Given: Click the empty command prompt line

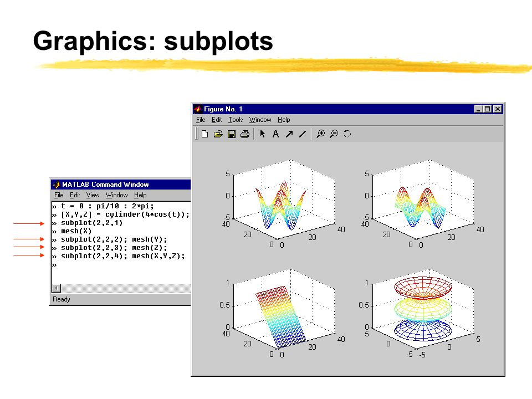Looking at the screenshot, I should tap(121, 265).
